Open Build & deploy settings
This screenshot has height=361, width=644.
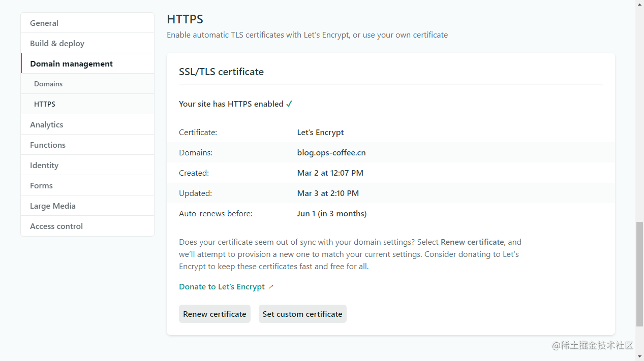click(x=87, y=43)
